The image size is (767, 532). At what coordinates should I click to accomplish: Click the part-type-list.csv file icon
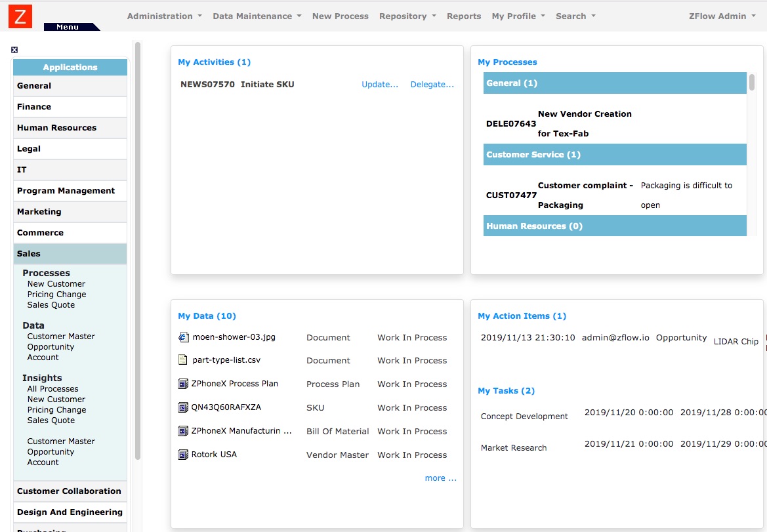[x=182, y=360]
